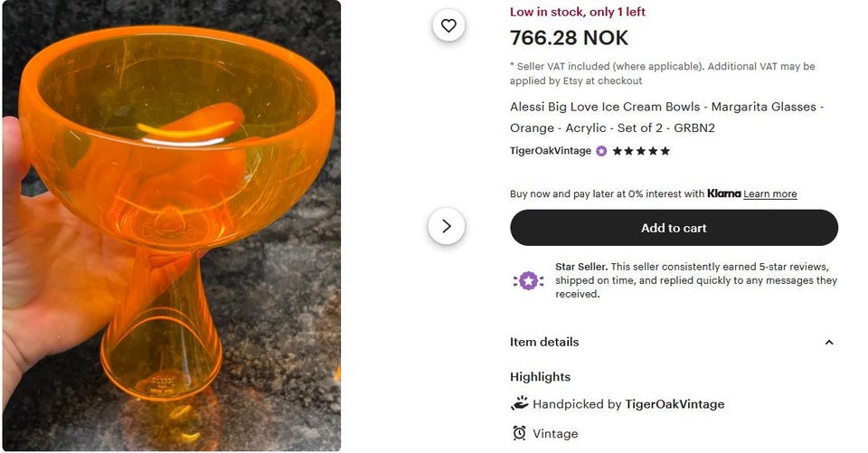Screen dimensions: 868x453
Task: Collapse Item details using the chevron
Action: click(828, 342)
